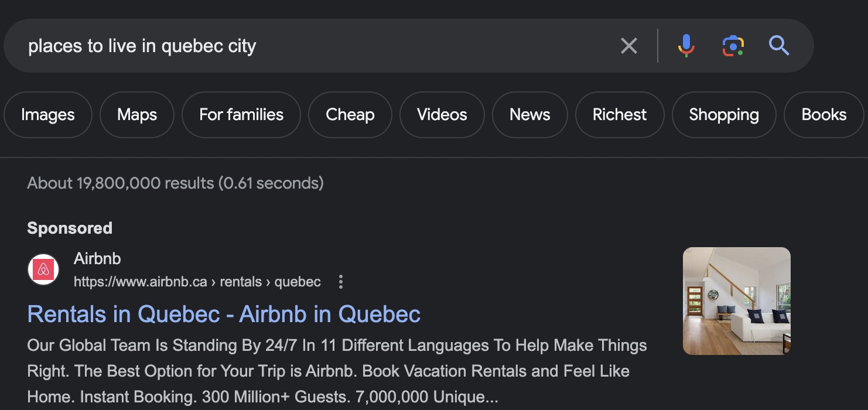Switch to Shopping results tab
This screenshot has height=410, width=868.
point(724,115)
